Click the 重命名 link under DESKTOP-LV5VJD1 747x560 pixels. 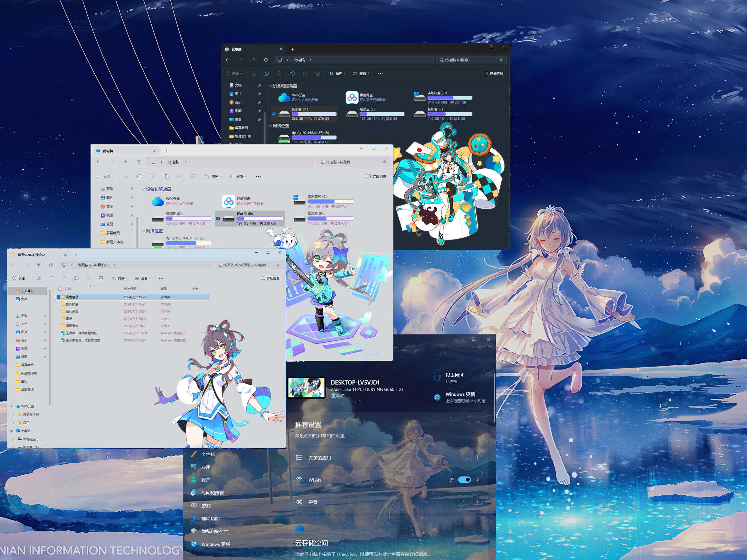(x=338, y=396)
